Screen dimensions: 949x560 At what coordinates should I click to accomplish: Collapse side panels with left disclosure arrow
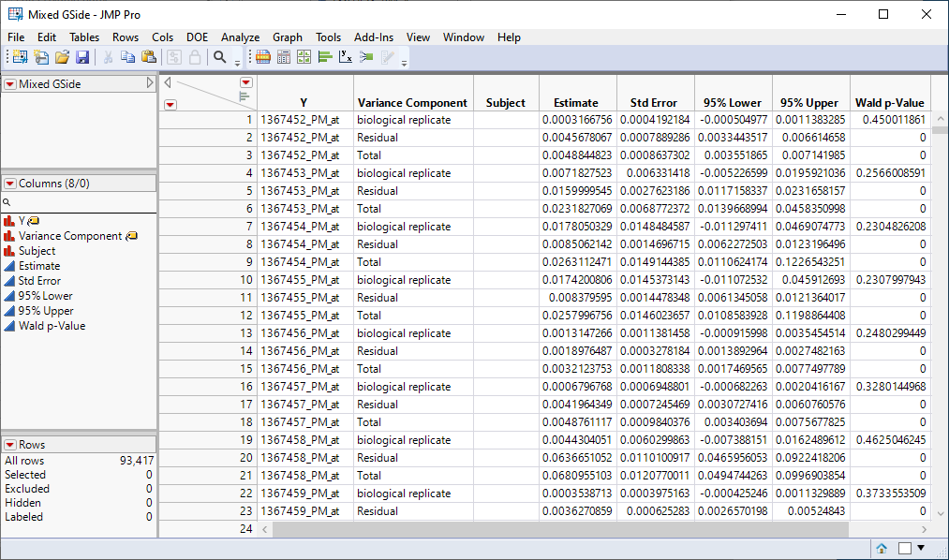(x=168, y=82)
